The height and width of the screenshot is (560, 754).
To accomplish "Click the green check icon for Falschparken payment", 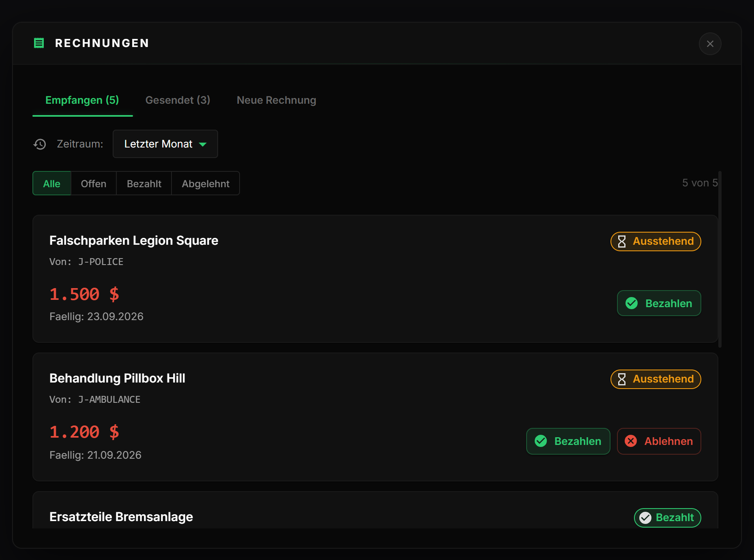I will [x=632, y=303].
